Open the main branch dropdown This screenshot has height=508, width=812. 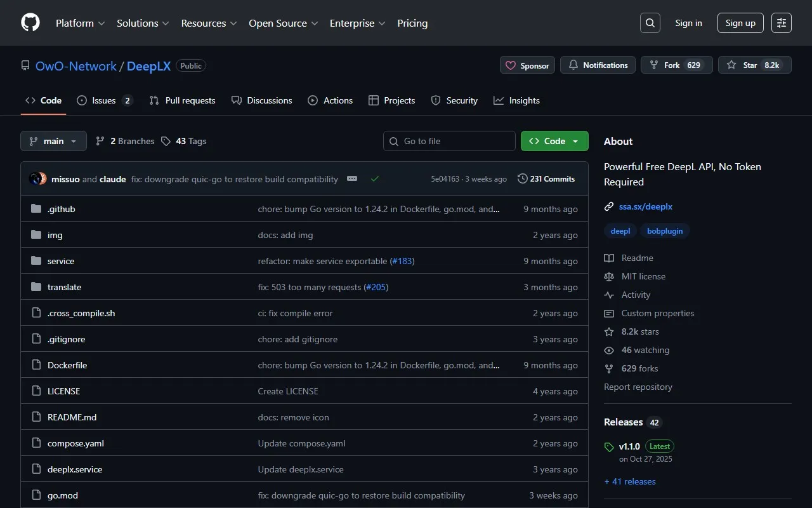click(53, 141)
